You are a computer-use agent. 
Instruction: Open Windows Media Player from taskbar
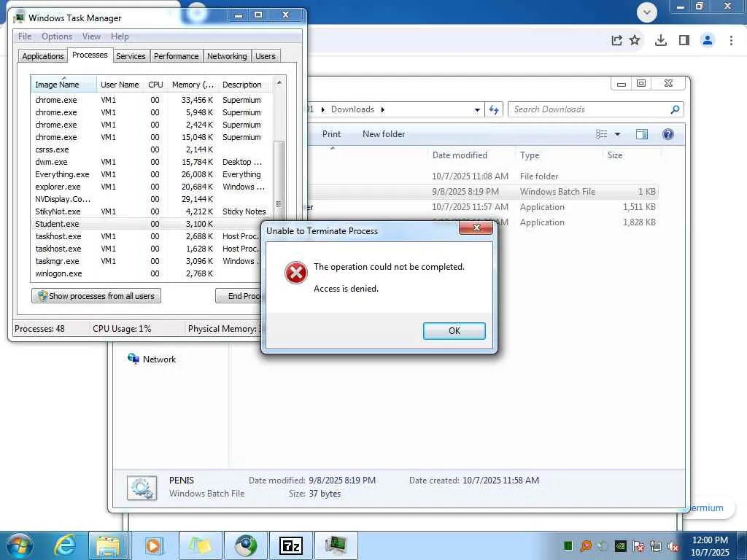pyautogui.click(x=153, y=545)
